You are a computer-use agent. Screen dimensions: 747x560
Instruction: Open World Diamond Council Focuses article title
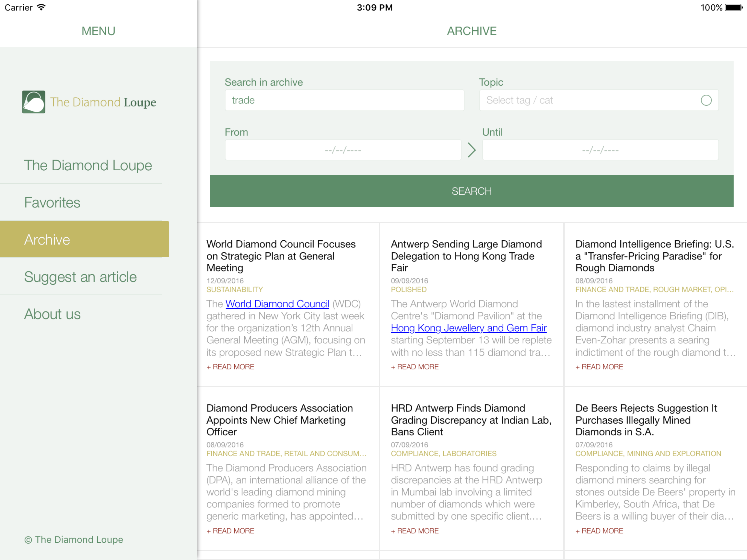pos(281,256)
